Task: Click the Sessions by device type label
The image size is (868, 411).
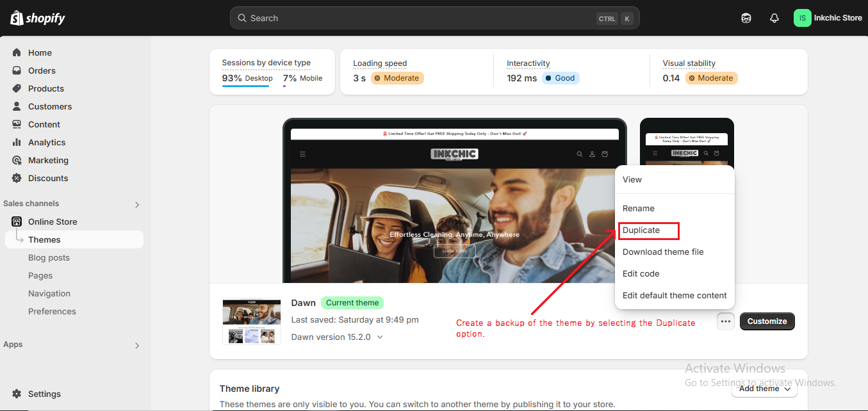Action: [266, 63]
